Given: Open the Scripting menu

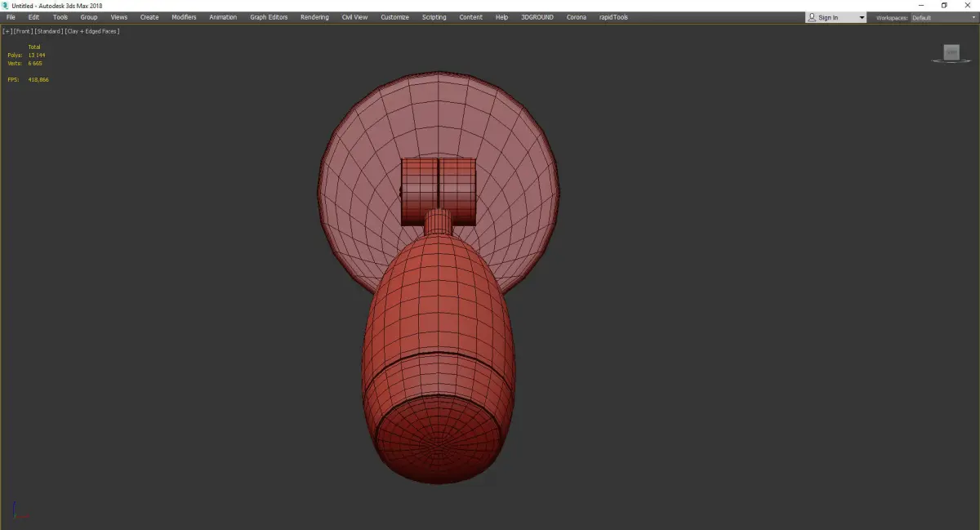Looking at the screenshot, I should click(x=434, y=17).
